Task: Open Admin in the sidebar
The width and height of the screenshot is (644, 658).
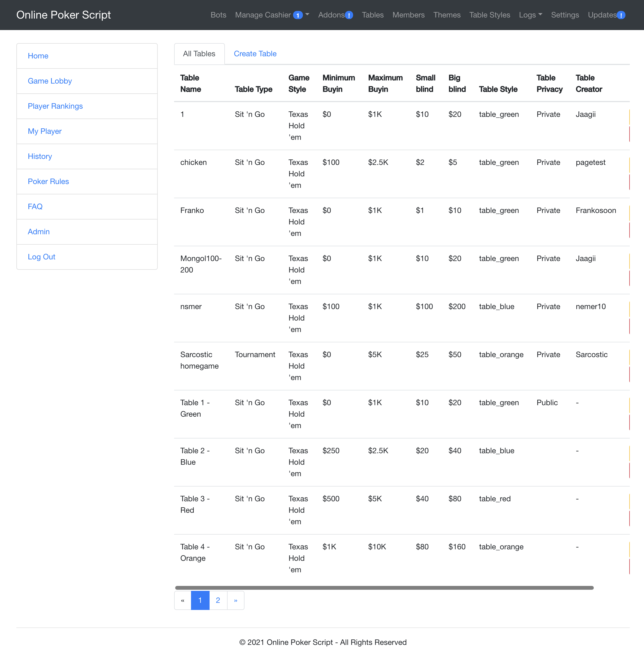Action: (87, 232)
